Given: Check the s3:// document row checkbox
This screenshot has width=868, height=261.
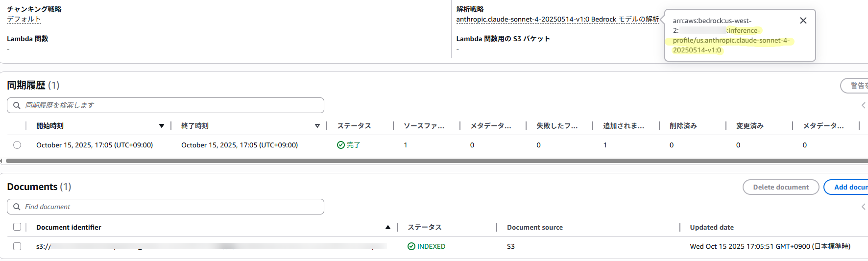Looking at the screenshot, I should (17, 246).
